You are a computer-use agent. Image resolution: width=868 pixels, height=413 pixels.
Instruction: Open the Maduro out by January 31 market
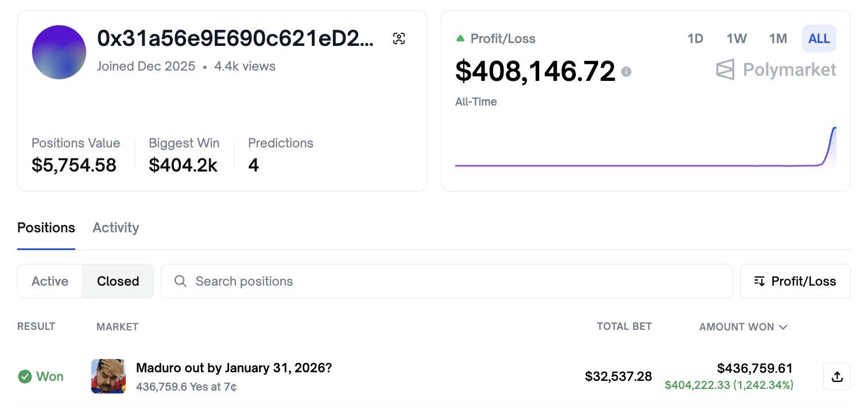pos(233,368)
